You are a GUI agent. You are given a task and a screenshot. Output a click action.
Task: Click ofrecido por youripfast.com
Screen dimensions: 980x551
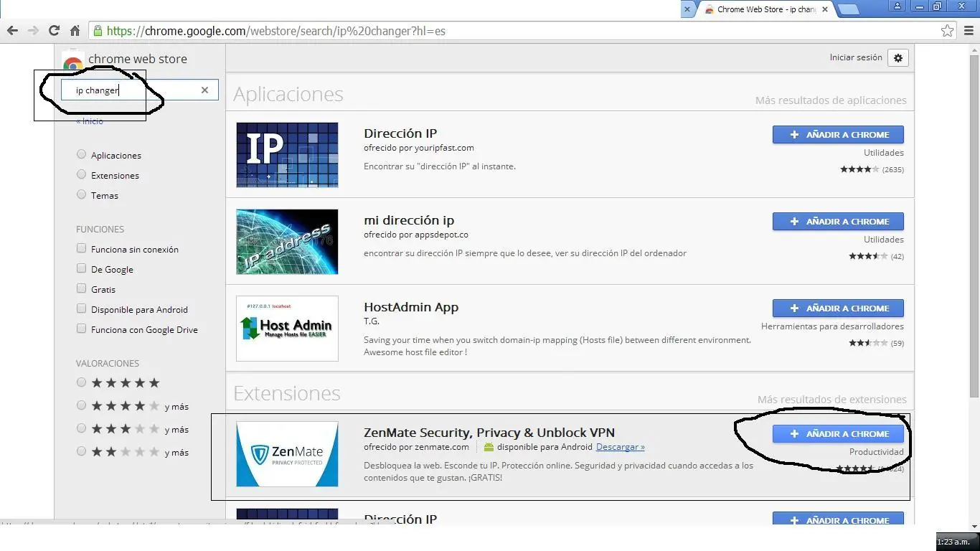(419, 148)
